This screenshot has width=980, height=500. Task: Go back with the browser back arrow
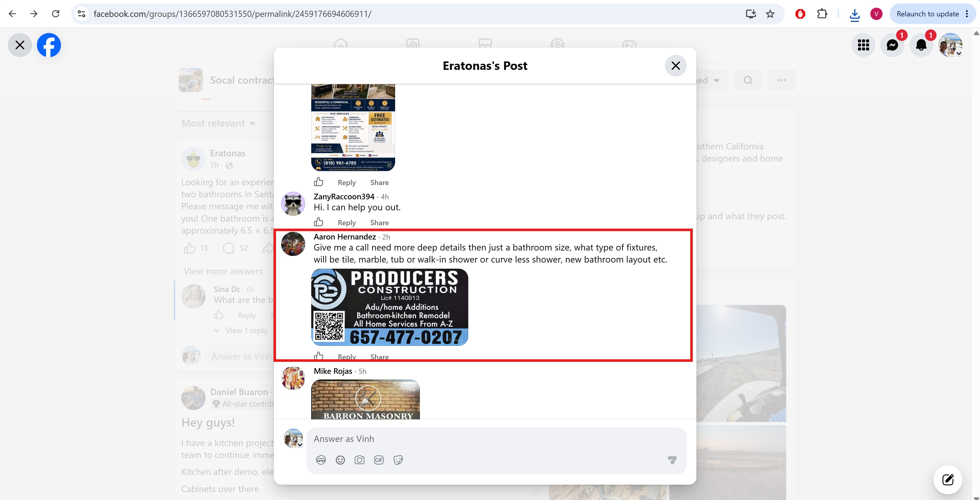[12, 14]
